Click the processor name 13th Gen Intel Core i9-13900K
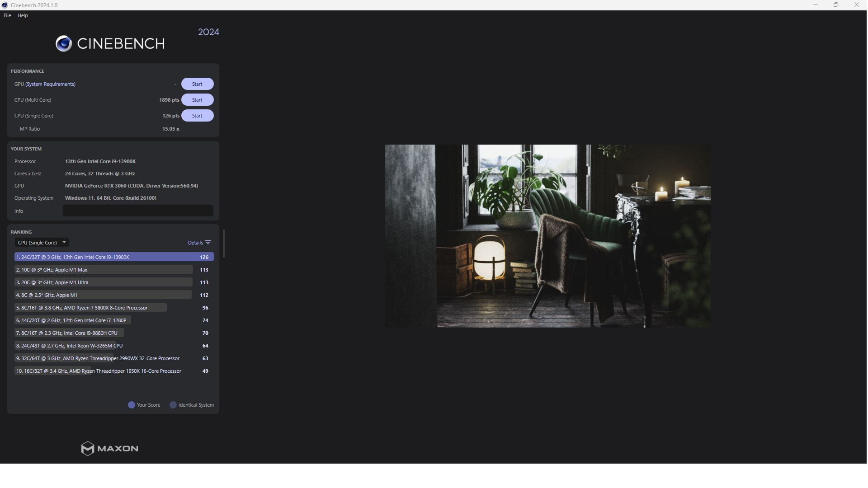The image size is (868, 488). pyautogui.click(x=100, y=161)
